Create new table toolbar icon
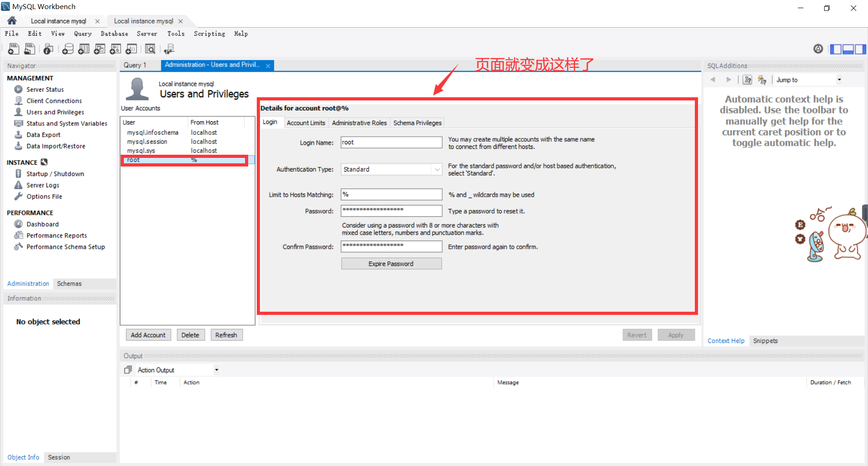 pyautogui.click(x=84, y=49)
